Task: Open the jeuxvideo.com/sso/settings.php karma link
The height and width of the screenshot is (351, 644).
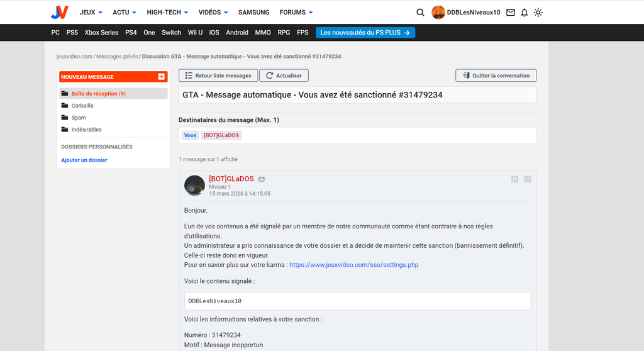Action: pyautogui.click(x=353, y=265)
